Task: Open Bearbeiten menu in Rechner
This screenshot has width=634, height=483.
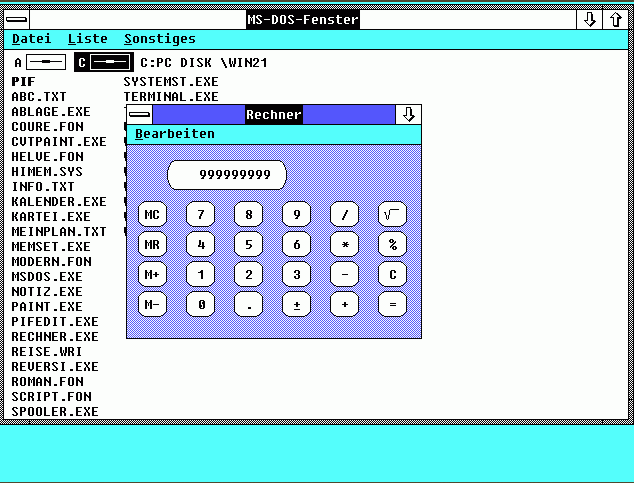Action: pos(175,134)
